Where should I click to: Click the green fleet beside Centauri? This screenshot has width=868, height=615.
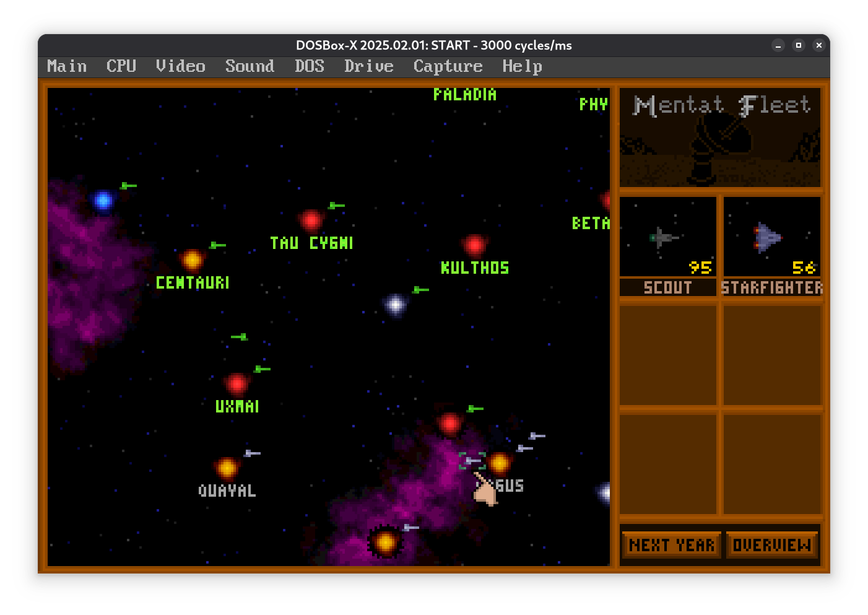pos(217,245)
